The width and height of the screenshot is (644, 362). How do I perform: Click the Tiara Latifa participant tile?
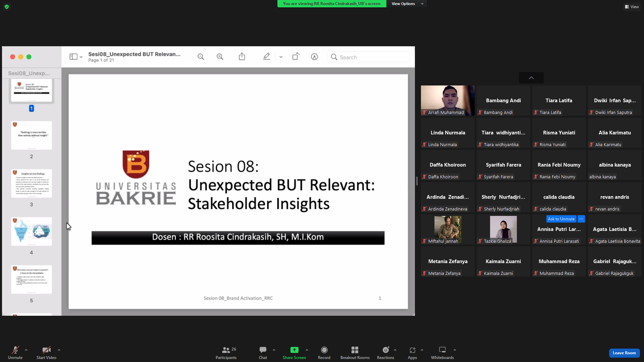pyautogui.click(x=559, y=101)
